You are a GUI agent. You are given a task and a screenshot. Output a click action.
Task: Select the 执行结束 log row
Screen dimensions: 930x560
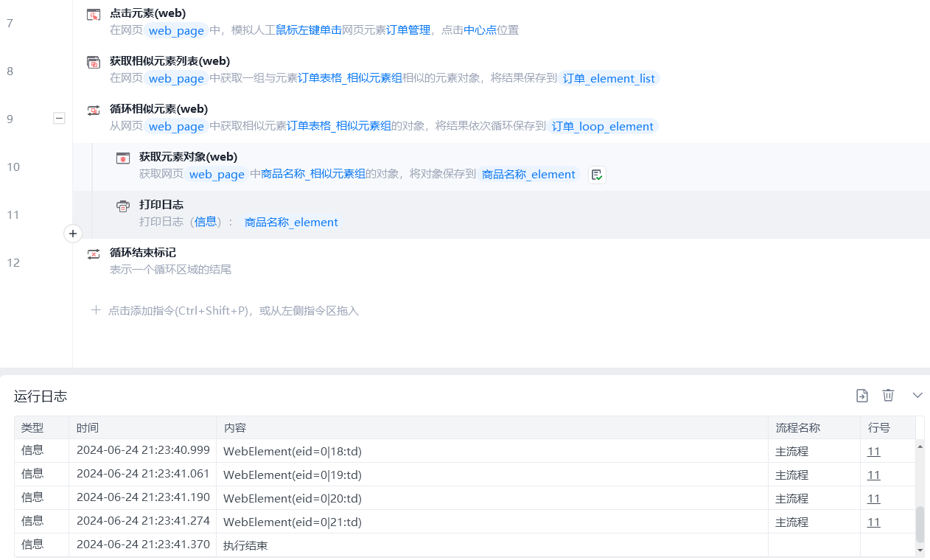[245, 546]
